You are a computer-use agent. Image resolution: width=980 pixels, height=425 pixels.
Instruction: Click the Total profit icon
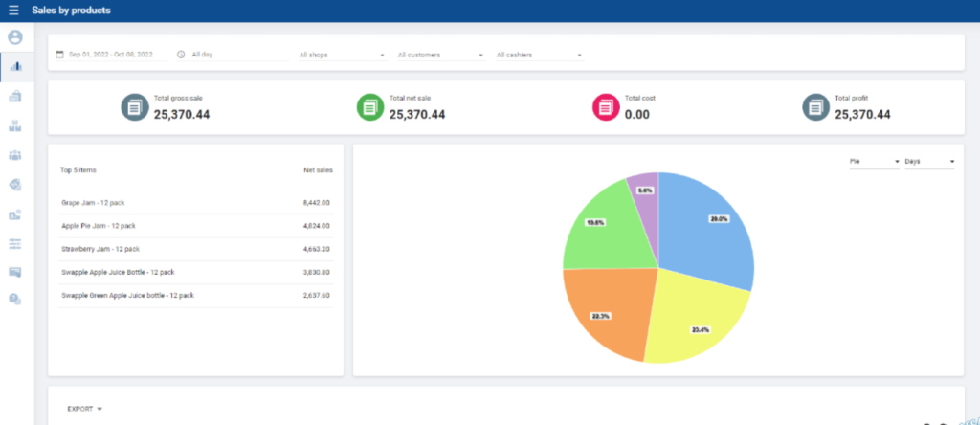click(x=815, y=108)
